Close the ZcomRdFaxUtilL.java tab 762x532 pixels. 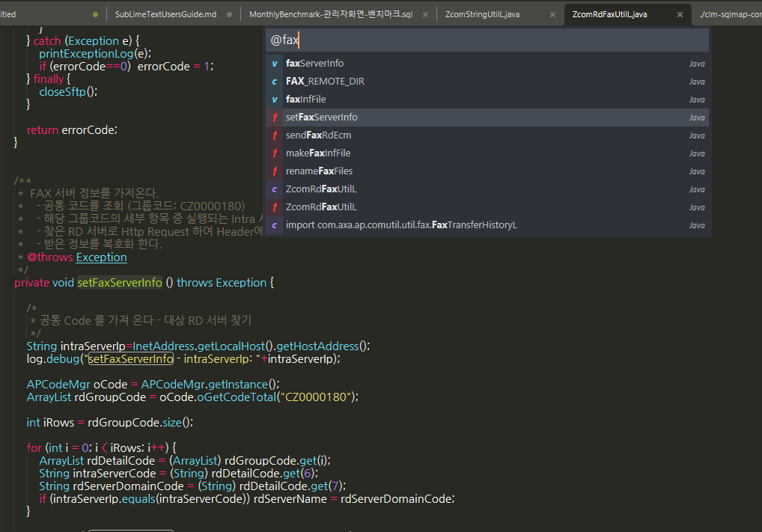[680, 14]
